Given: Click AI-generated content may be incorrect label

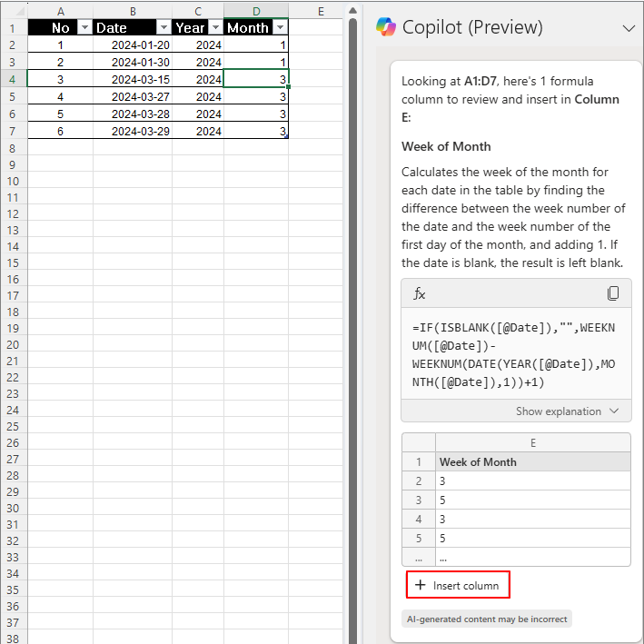Looking at the screenshot, I should [487, 619].
